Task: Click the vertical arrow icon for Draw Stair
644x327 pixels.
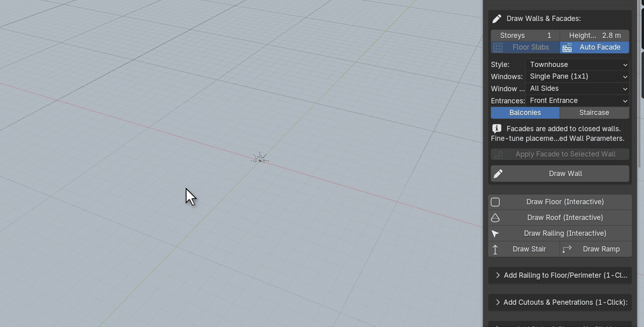Action: coord(495,249)
